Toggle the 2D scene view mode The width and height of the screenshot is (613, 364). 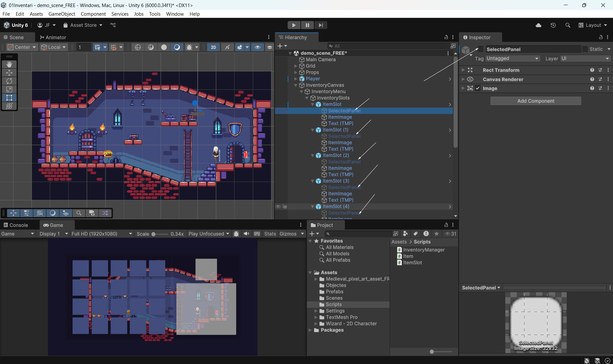[x=213, y=47]
